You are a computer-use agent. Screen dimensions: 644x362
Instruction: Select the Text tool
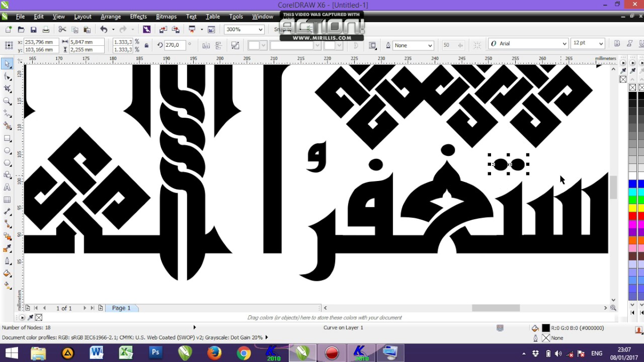coord(7,187)
